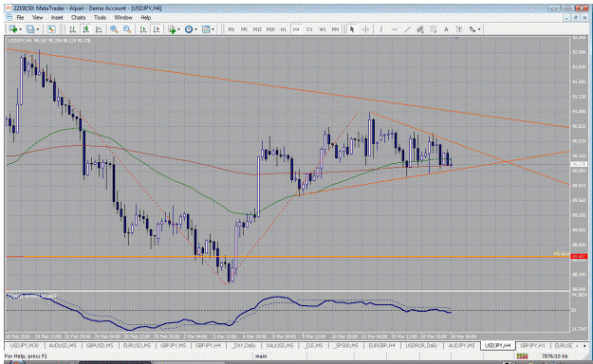The height and width of the screenshot is (364, 593).
Task: Open the Indicators dropdown arrow
Action: click(x=178, y=29)
